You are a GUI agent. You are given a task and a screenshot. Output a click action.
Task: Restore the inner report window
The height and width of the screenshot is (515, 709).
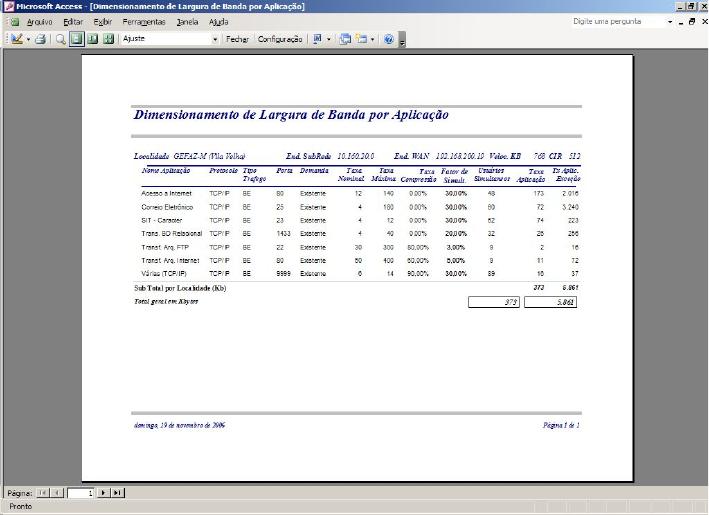[x=692, y=22]
